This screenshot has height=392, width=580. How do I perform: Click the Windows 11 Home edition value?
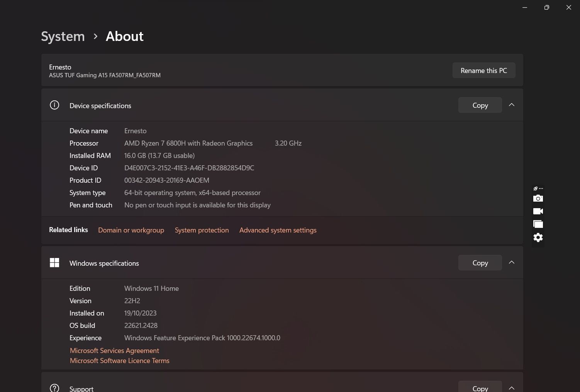151,288
